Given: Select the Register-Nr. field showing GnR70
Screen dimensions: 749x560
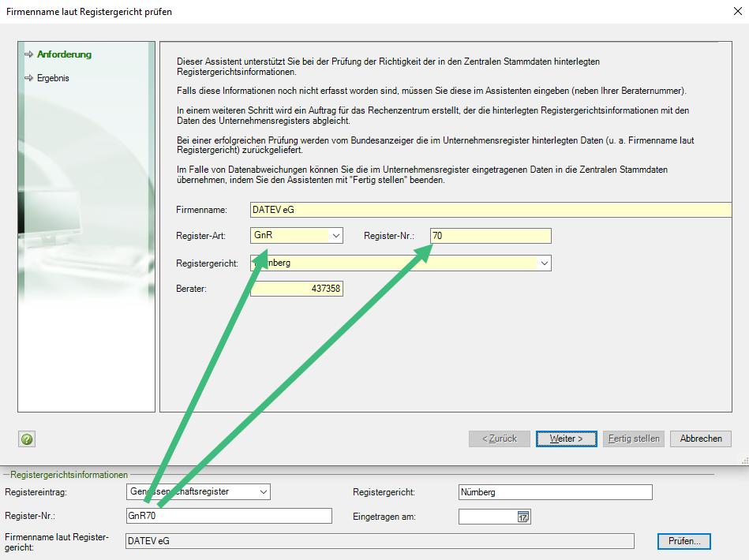Looking at the screenshot, I should [229, 516].
